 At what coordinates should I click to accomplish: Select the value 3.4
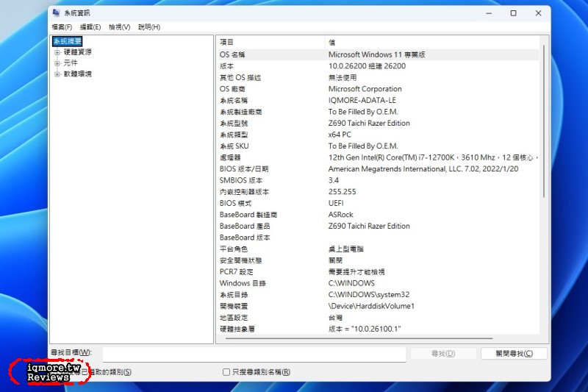(334, 180)
